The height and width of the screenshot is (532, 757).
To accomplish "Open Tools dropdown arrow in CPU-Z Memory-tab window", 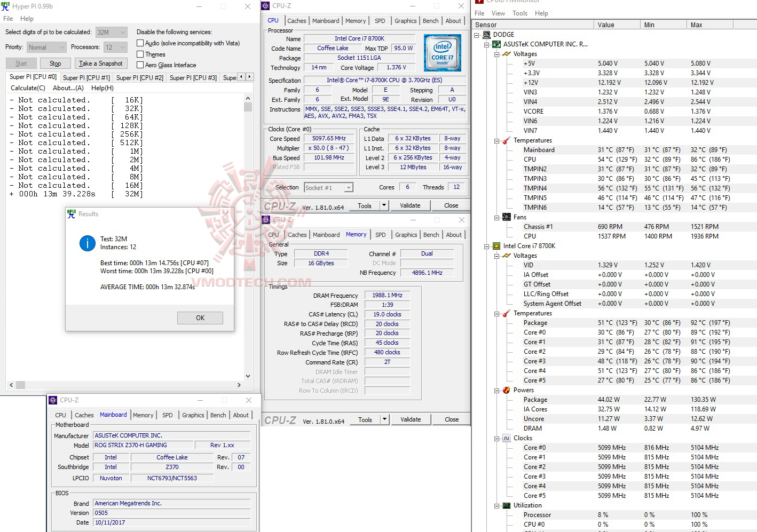I will pyautogui.click(x=384, y=419).
